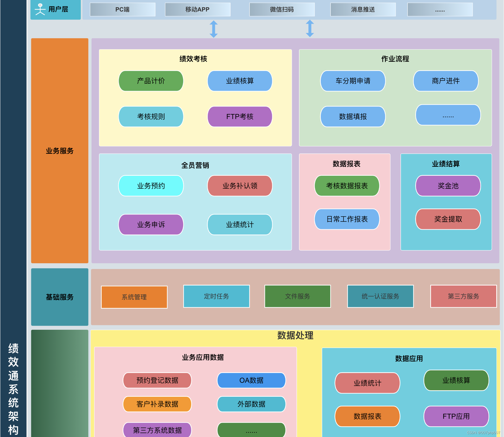The width and height of the screenshot is (504, 437).
Task: Click the dark green ...... pill in 业务应用数据
Action: 251,430
